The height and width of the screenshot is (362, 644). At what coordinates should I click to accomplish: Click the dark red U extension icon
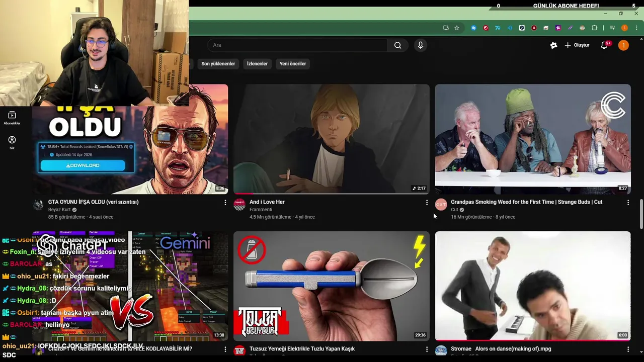(x=534, y=28)
